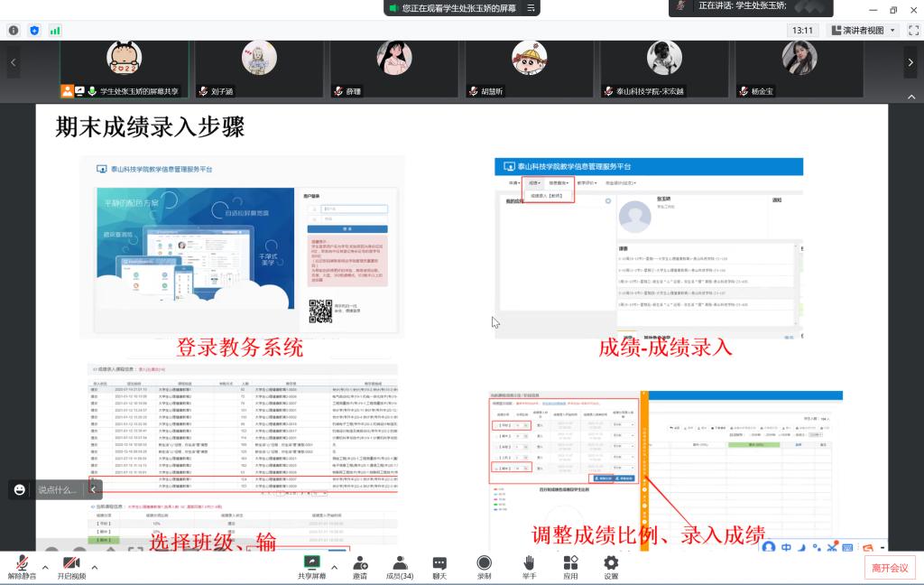Open the meeting info icon

click(14, 30)
